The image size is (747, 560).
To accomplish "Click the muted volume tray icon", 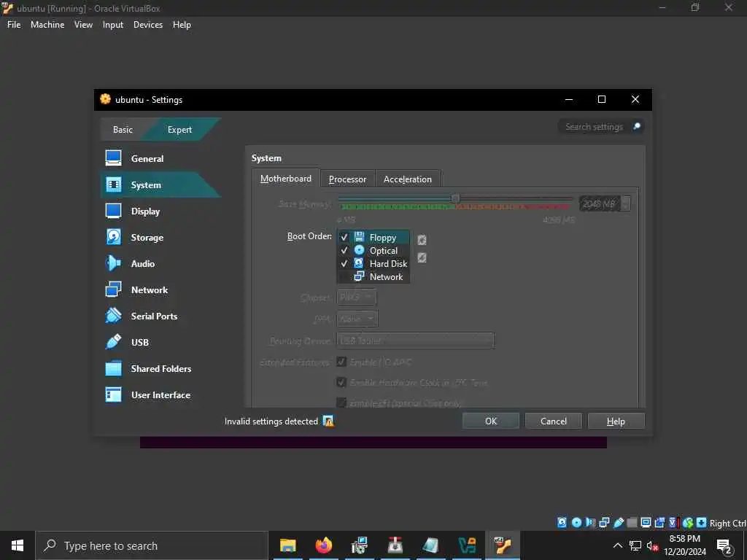I will pyautogui.click(x=651, y=545).
